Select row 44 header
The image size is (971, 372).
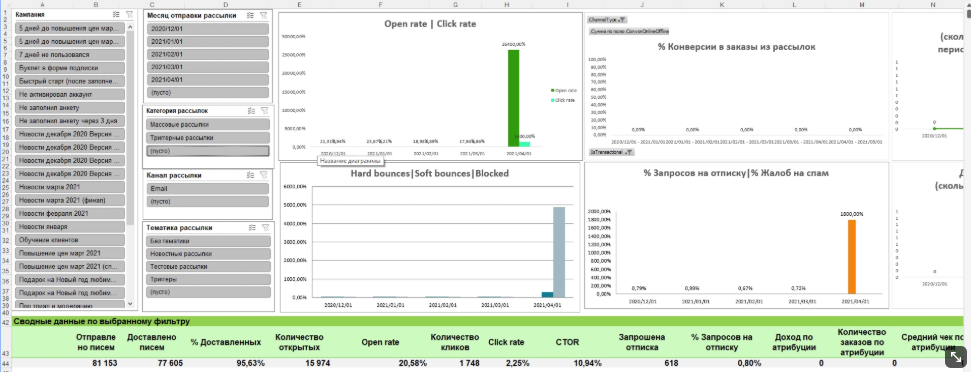point(6,363)
